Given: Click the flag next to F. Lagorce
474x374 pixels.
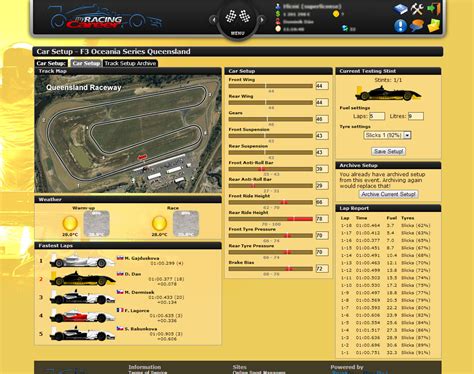Looking at the screenshot, I should pyautogui.click(x=120, y=310).
